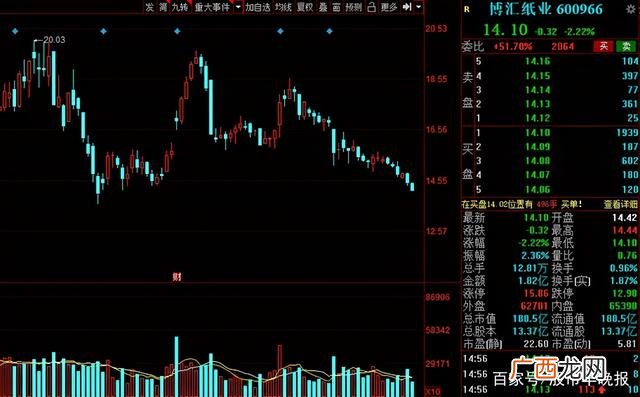Expand the dropdown arrow next to 重大事件
The width and height of the screenshot is (640, 397).
238,7
